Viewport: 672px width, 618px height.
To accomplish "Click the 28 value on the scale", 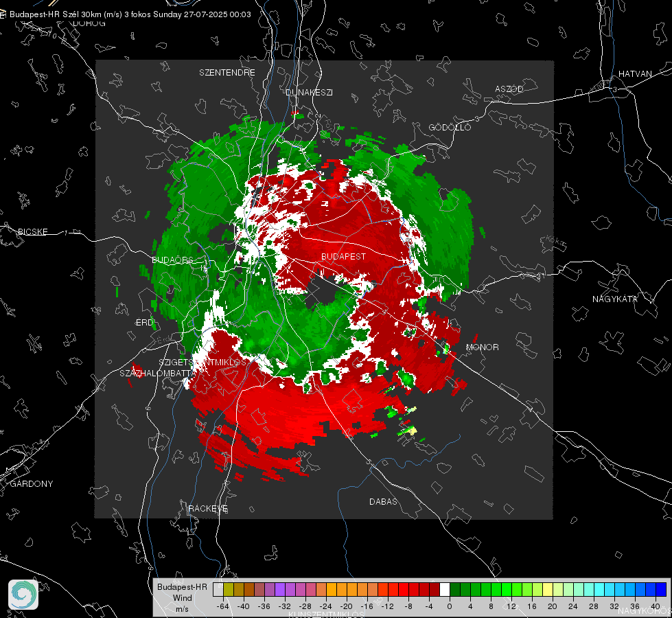I will (593, 606).
